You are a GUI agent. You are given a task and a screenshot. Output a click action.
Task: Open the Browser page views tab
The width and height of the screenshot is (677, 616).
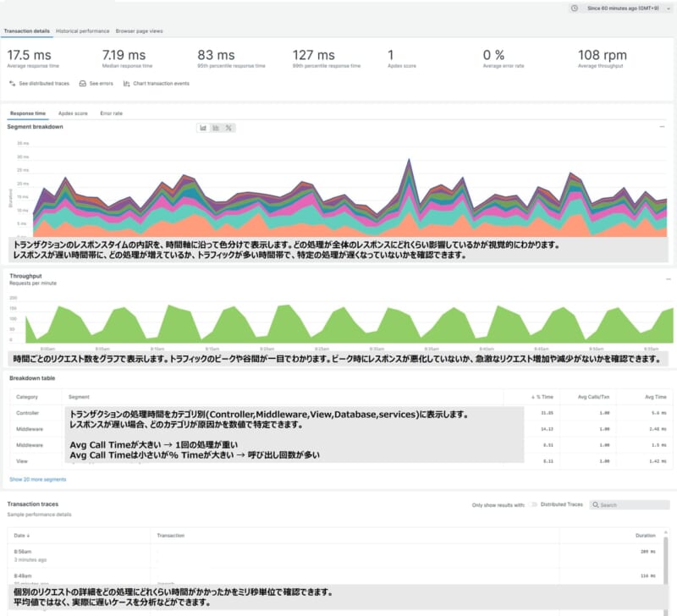[140, 30]
